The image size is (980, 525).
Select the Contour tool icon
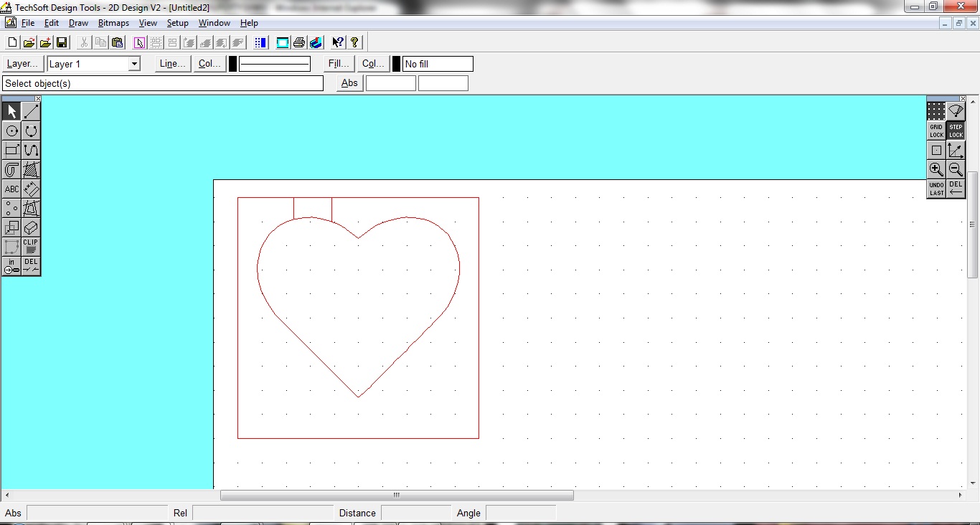tap(11, 169)
